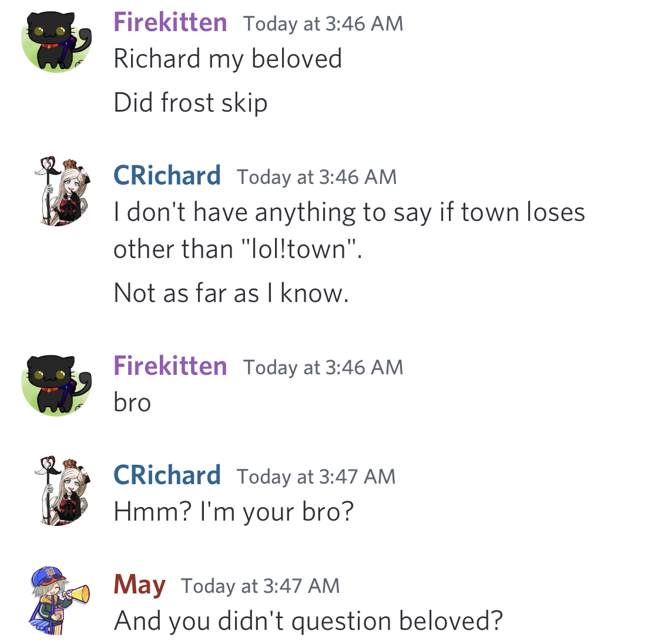Open May's megaphone avatar

click(59, 601)
